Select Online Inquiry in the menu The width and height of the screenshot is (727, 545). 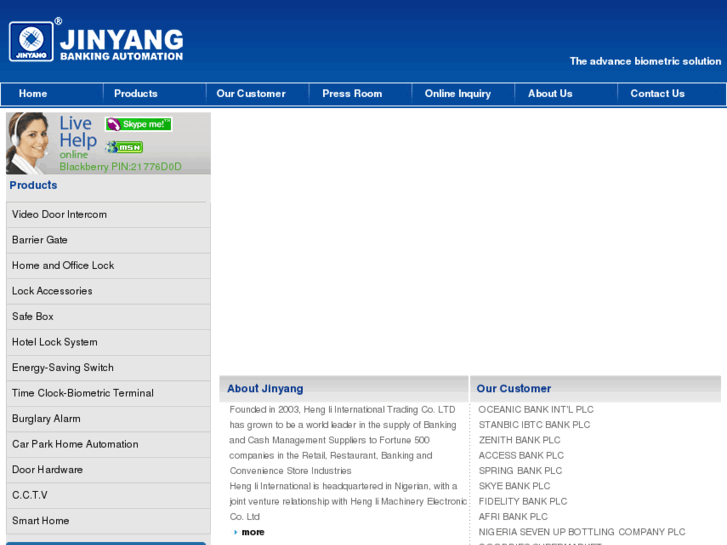(x=458, y=94)
